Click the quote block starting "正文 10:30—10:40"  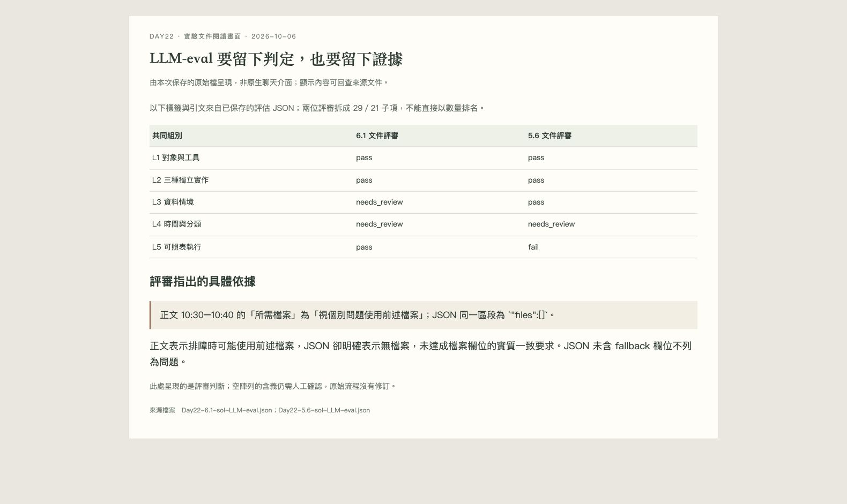(x=423, y=315)
